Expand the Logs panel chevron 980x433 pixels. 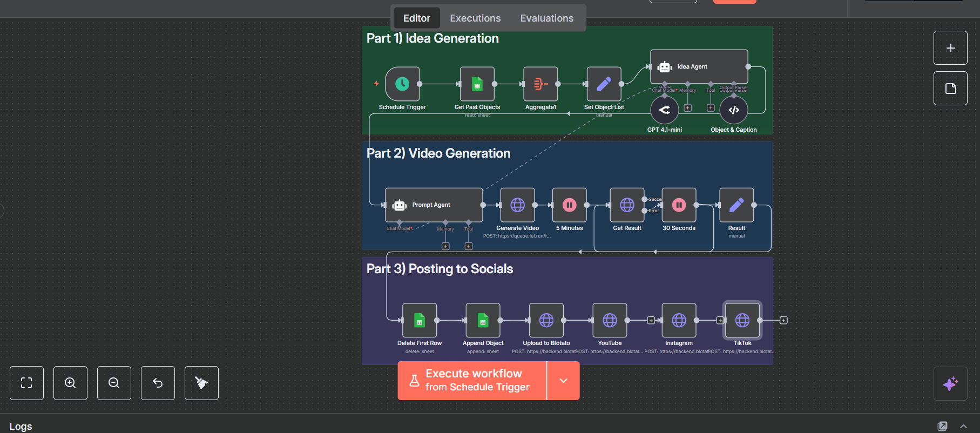[x=963, y=426]
